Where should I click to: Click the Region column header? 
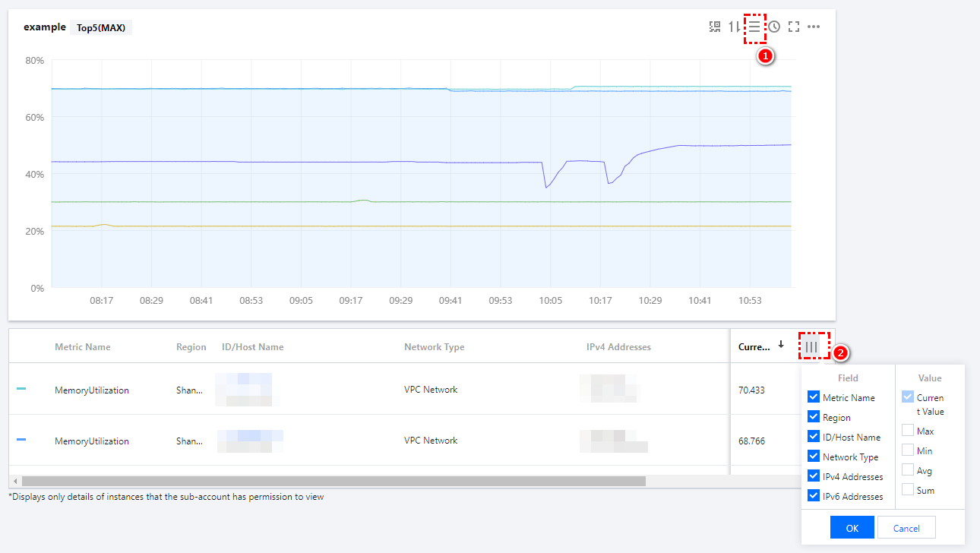[x=191, y=347]
